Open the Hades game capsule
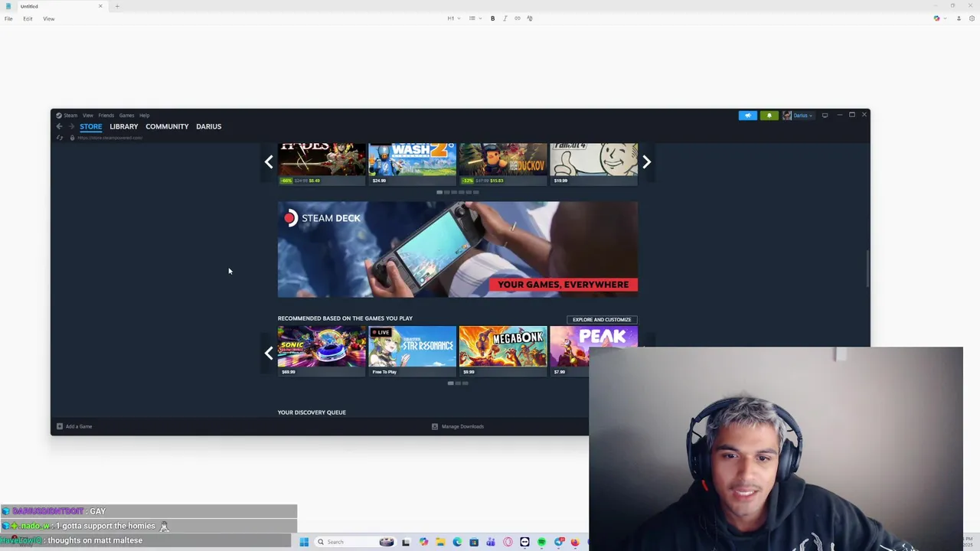 point(322,163)
